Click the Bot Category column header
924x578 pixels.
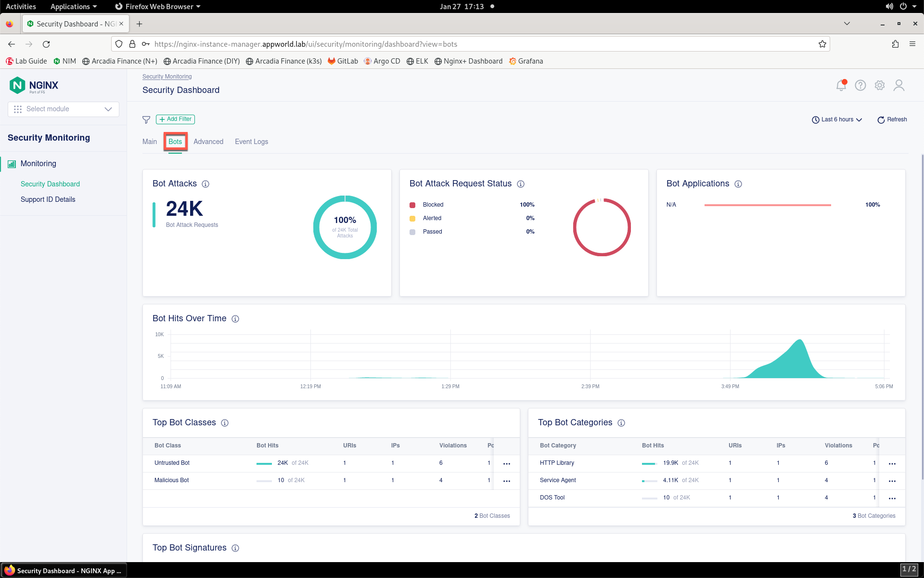point(558,446)
